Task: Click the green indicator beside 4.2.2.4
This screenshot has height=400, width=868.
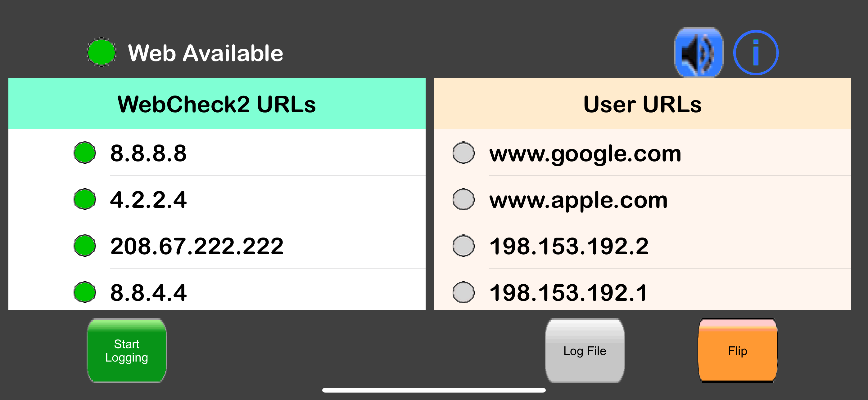Action: (84, 199)
